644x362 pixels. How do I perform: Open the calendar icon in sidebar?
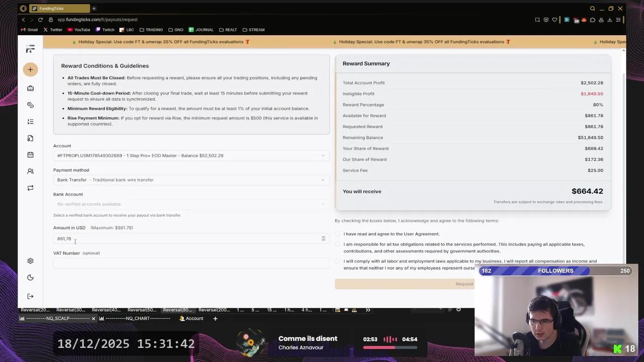tap(30, 155)
